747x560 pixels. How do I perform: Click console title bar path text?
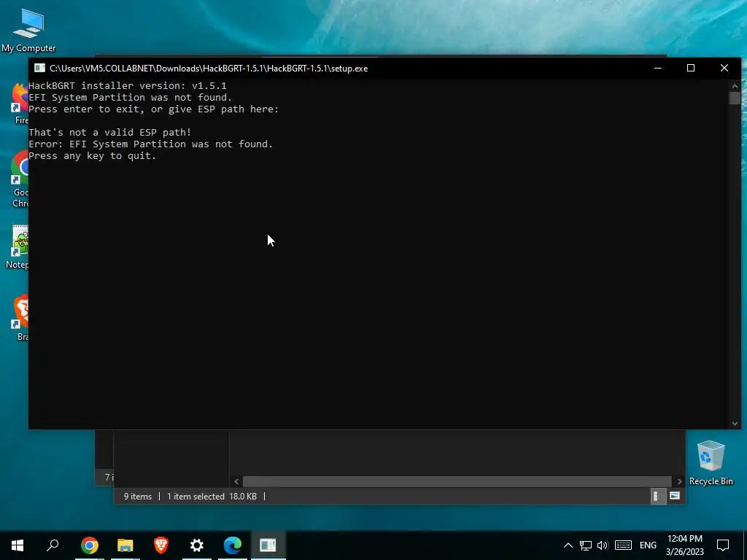209,68
